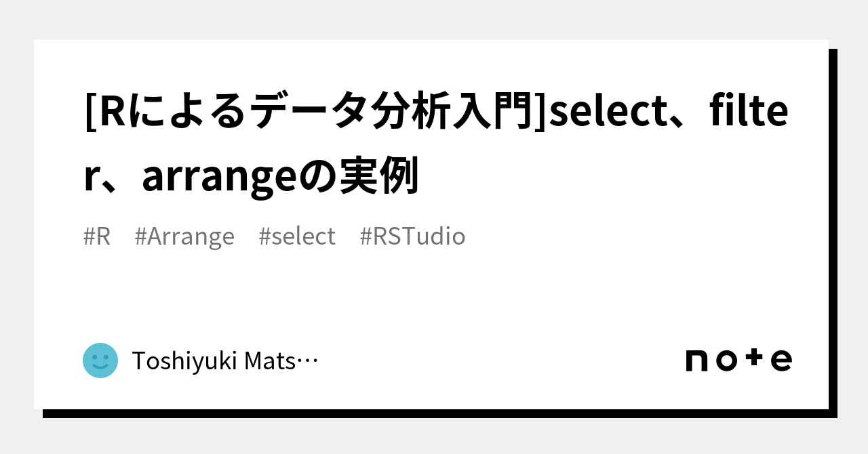
Task: Click the ellipsis after author name
Action: [308, 362]
